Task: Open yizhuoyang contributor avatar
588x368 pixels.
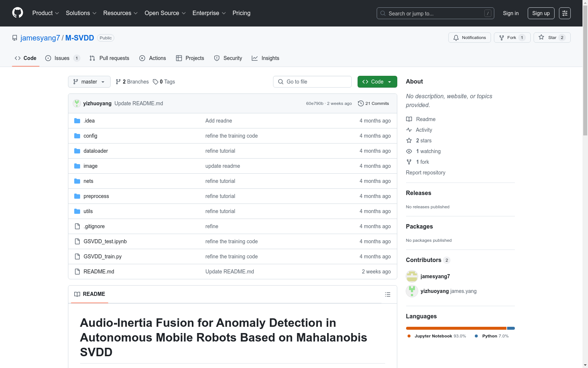Action: (x=412, y=291)
